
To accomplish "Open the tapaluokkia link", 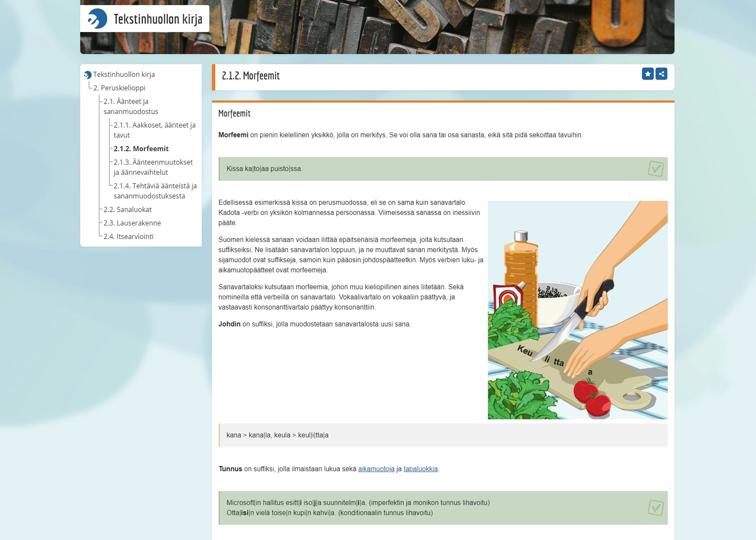I will [x=420, y=469].
